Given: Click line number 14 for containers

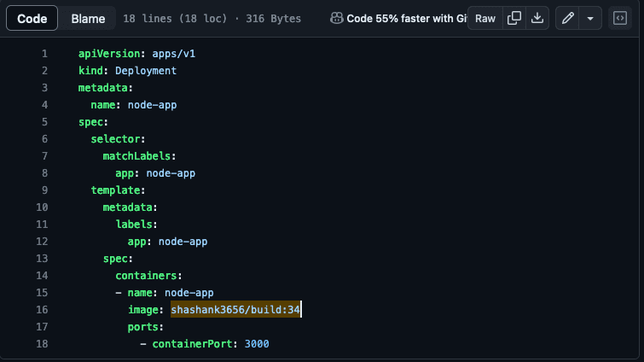Looking at the screenshot, I should pyautogui.click(x=42, y=276).
